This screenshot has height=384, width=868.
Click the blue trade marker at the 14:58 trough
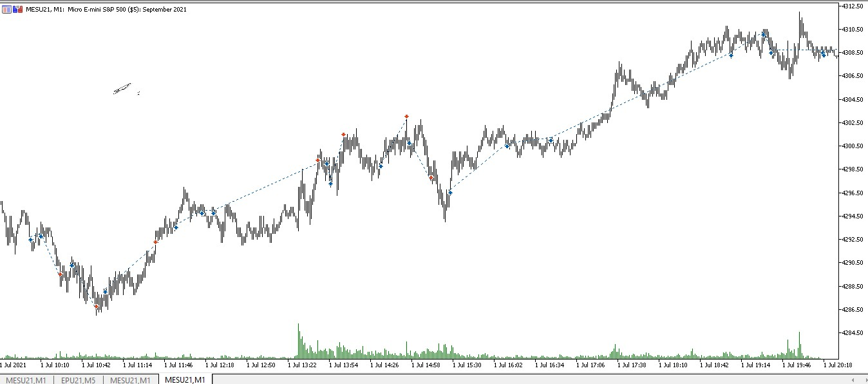tap(450, 193)
